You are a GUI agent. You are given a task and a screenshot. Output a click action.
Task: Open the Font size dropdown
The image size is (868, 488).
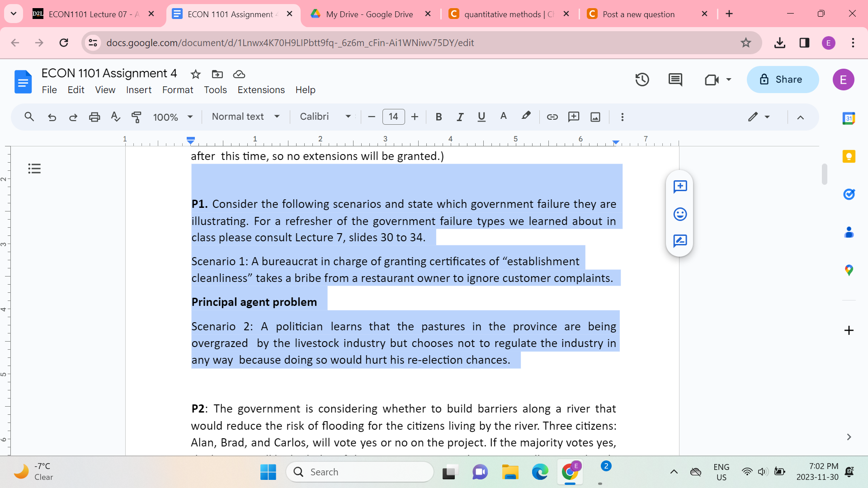[x=392, y=117]
